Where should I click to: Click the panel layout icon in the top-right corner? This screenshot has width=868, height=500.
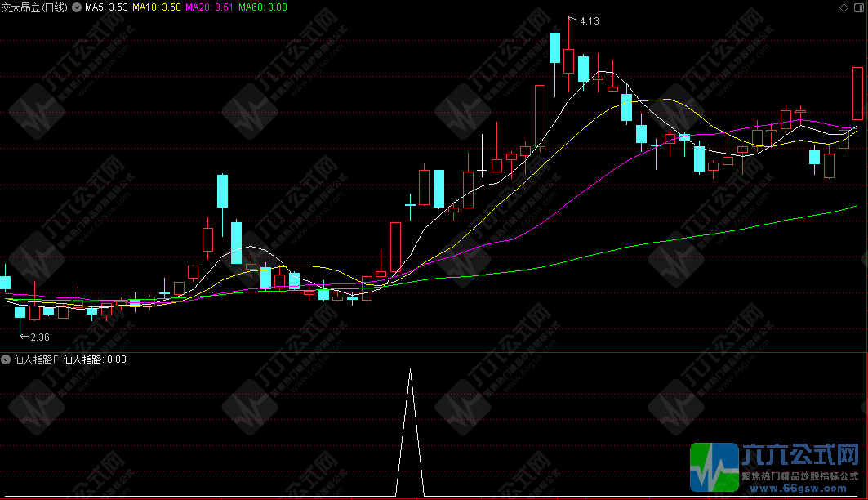[859, 7]
